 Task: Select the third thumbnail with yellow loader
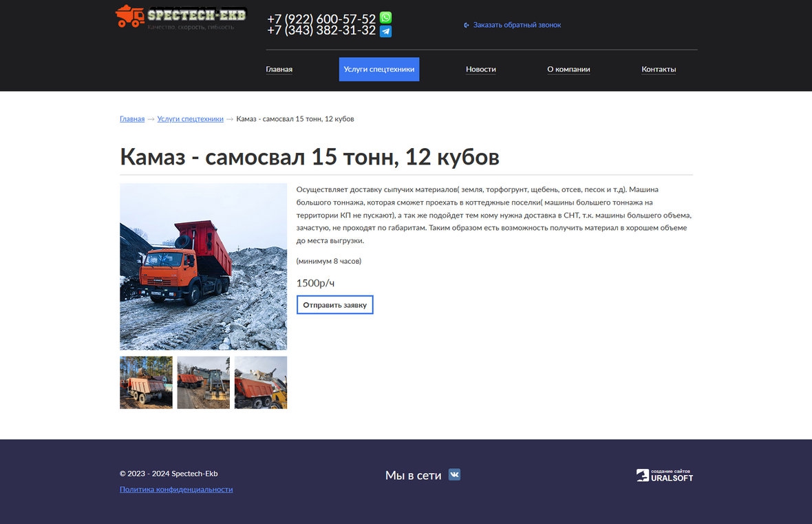[x=261, y=382]
